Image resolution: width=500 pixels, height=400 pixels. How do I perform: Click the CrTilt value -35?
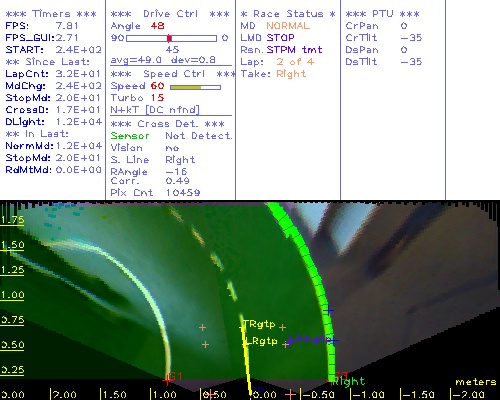point(411,38)
